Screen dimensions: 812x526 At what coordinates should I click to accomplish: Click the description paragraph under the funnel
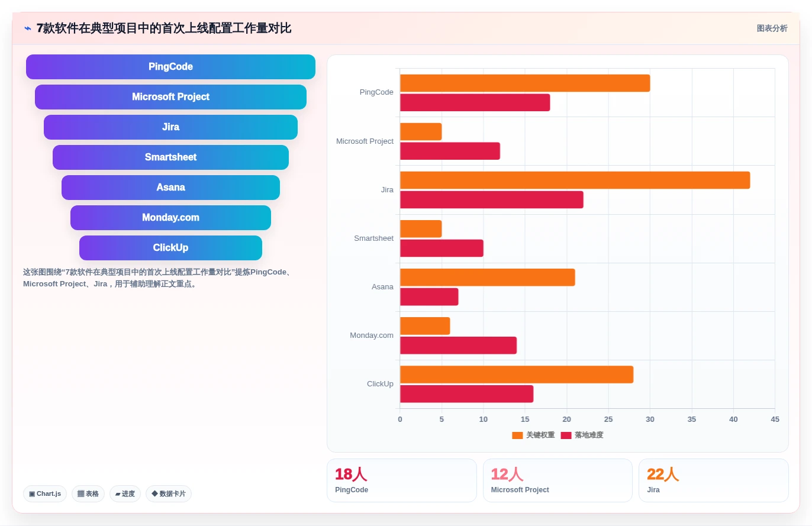coord(158,278)
